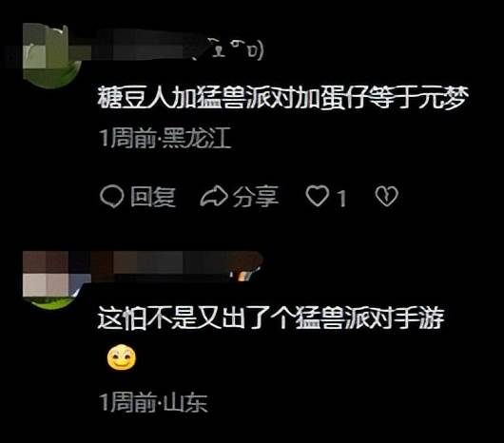Click the speech bubble reply icon
Viewport: 504px width, 443px height.
coord(111,196)
